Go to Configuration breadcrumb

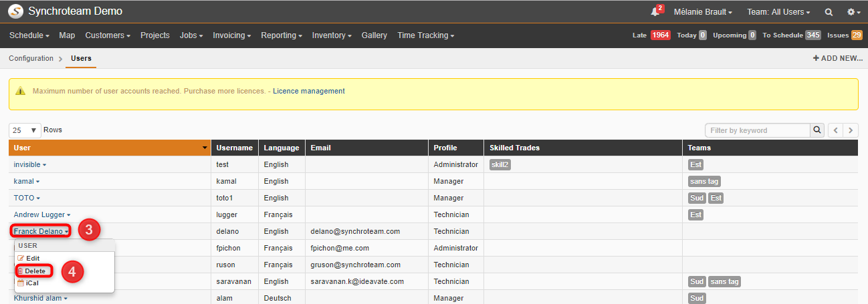click(31, 59)
